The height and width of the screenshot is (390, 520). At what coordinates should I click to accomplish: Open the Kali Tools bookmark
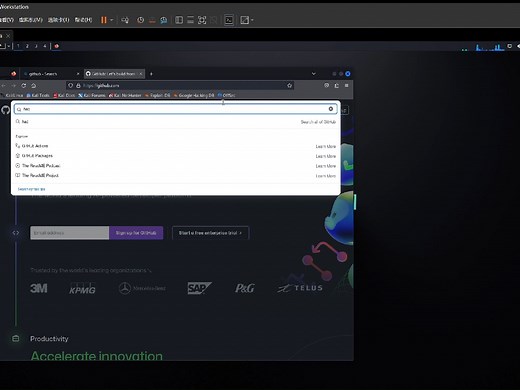[38, 95]
